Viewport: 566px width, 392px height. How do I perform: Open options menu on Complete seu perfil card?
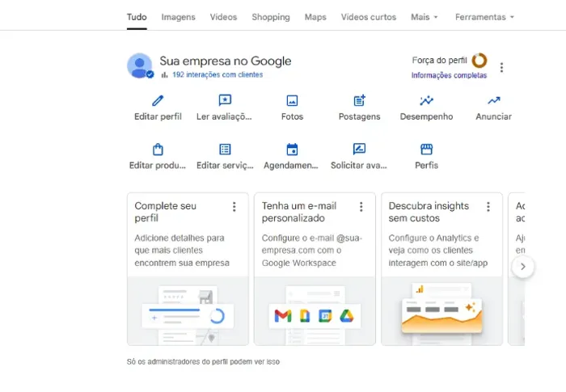tap(234, 207)
